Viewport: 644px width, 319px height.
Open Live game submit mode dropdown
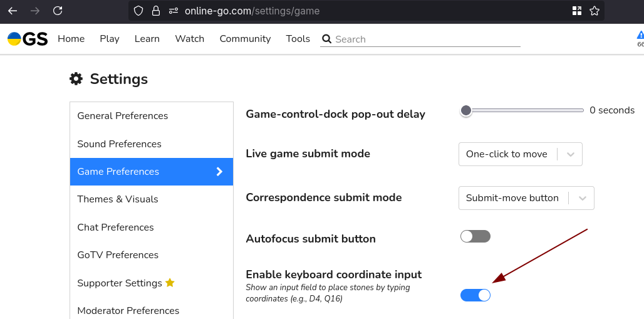pyautogui.click(x=520, y=154)
